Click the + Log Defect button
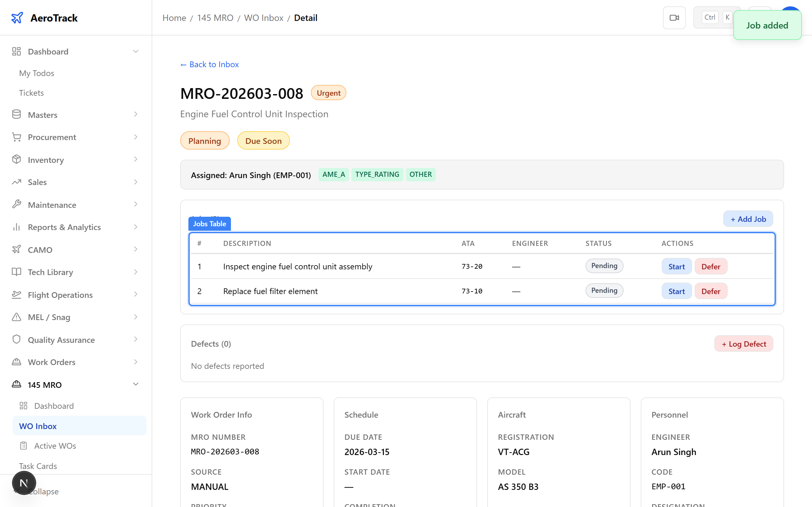812x507 pixels. pyautogui.click(x=743, y=343)
